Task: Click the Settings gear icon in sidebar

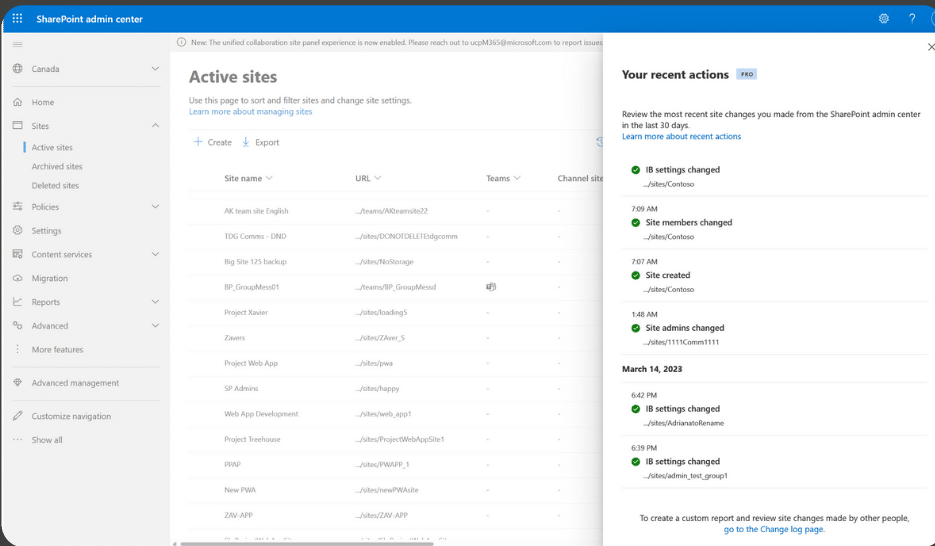Action: 17,230
